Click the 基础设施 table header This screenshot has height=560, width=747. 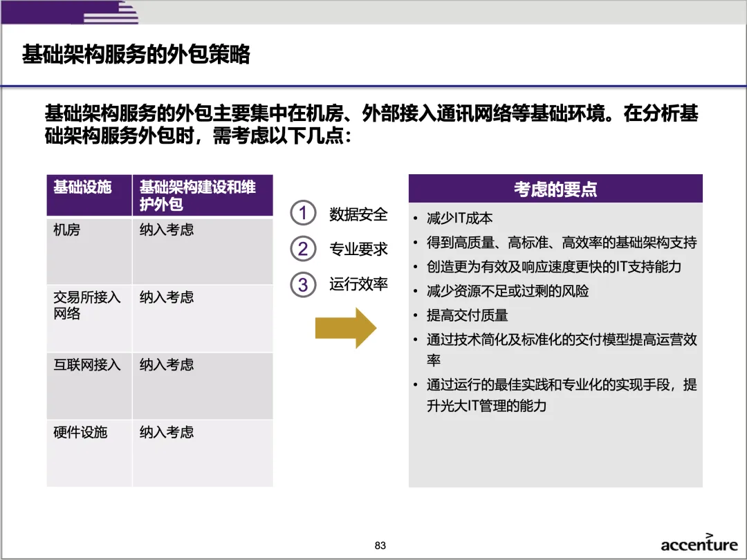pos(89,195)
